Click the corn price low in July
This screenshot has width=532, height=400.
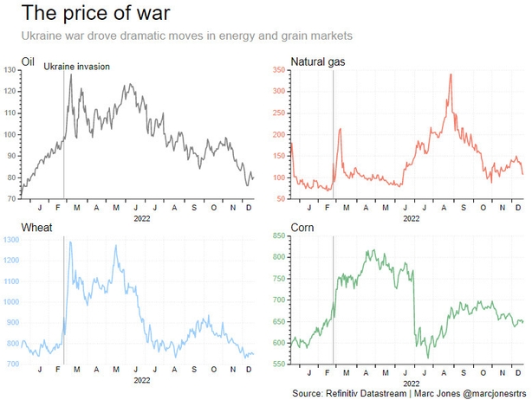[428, 358]
